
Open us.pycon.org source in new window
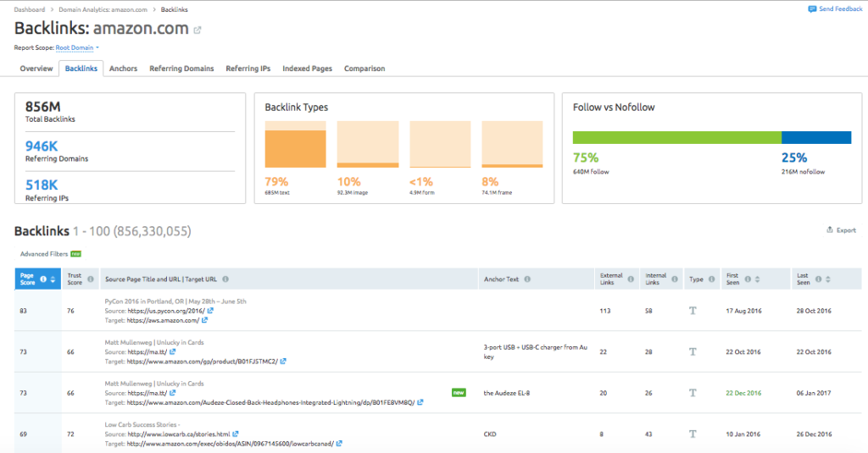tap(210, 311)
